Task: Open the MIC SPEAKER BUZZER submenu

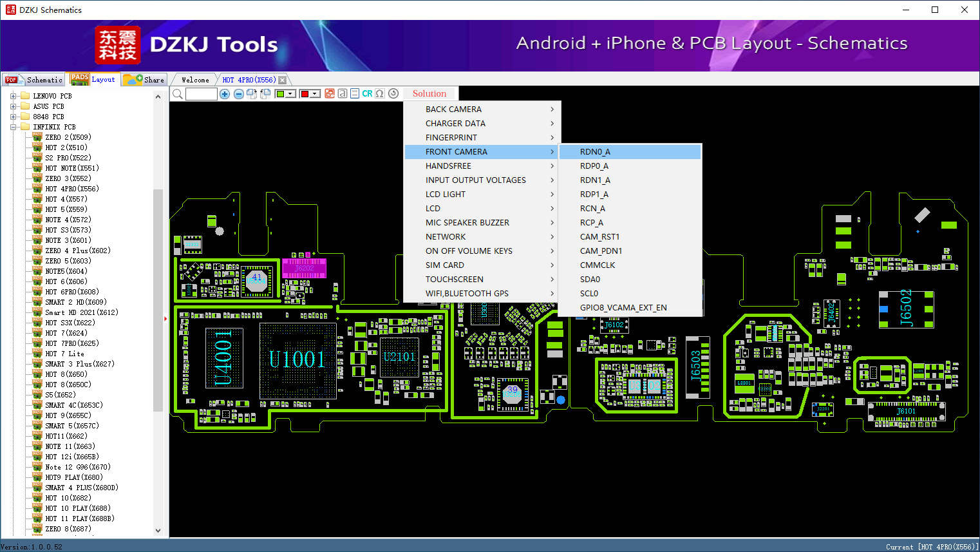Action: tap(483, 222)
